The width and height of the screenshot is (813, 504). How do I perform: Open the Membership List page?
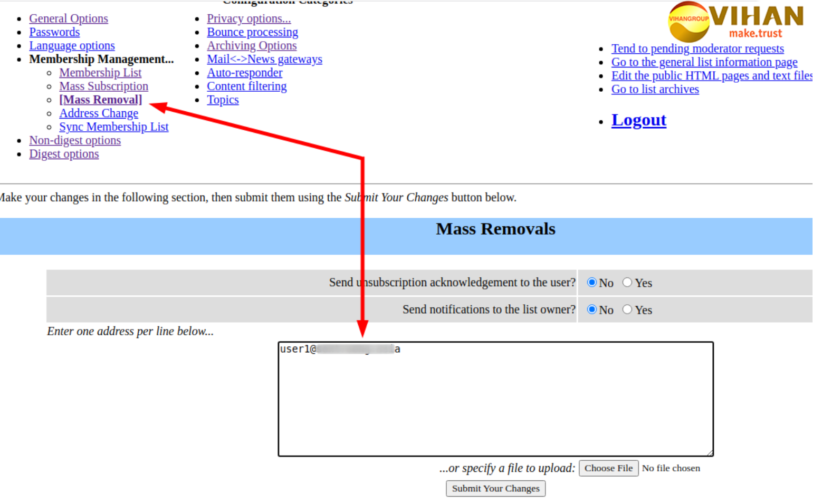tap(100, 73)
